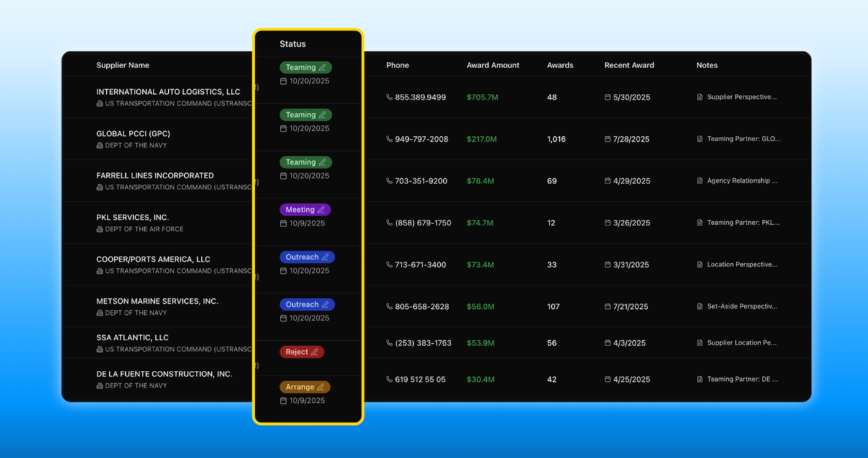
Task: Sort by Award Amount column header
Action: tap(492, 65)
